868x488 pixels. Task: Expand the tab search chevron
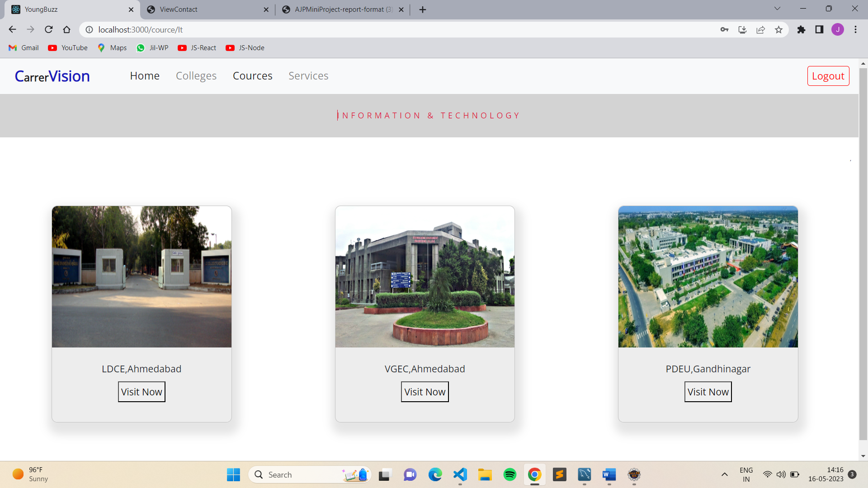(x=777, y=8)
